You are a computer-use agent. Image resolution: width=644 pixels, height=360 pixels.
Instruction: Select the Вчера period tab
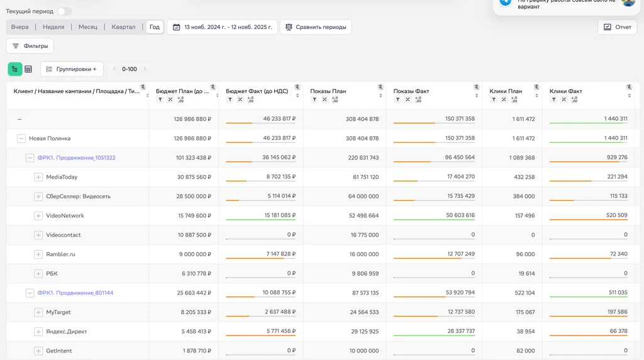[19, 26]
